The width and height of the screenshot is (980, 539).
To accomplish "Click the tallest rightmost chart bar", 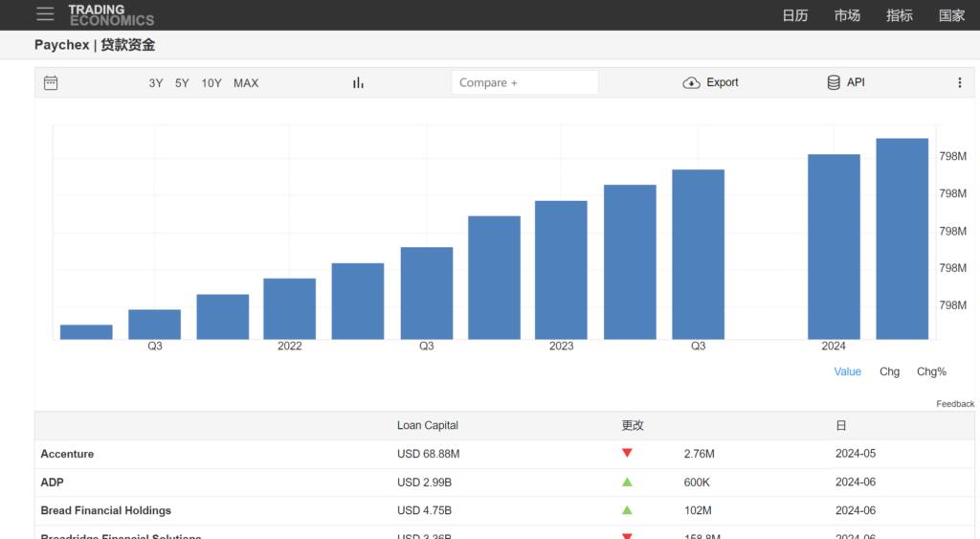I will 902,238.
